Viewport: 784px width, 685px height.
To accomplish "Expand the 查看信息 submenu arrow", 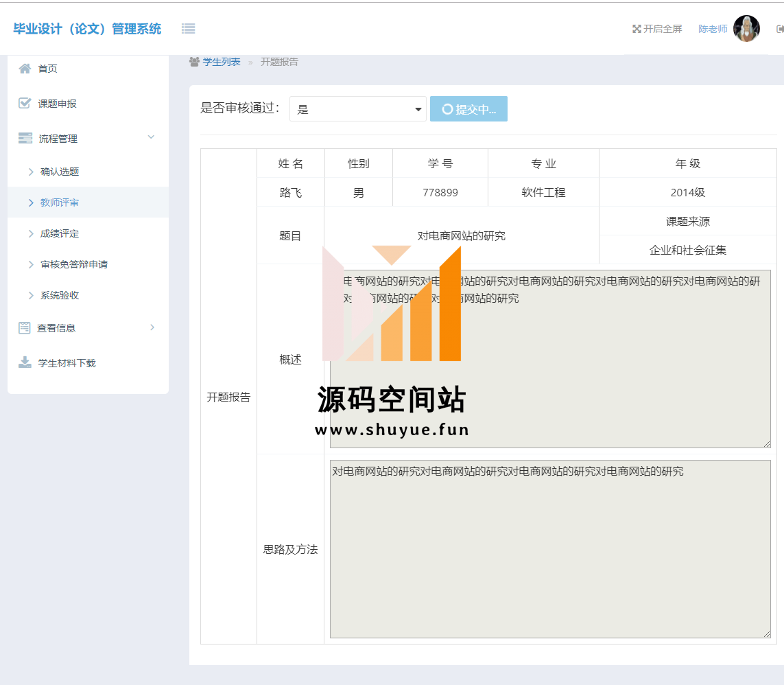I will [x=152, y=327].
